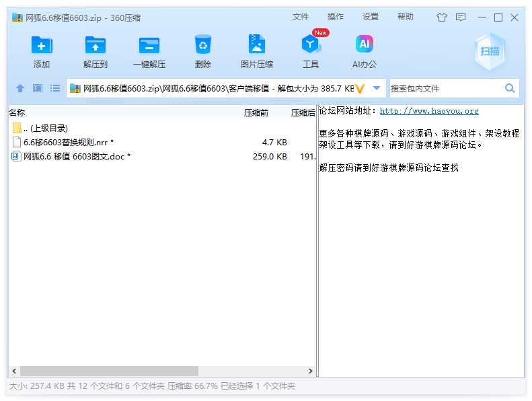Select file 网狐6.6 移值 6603图文.doc
This screenshot has height=401, width=532.
coord(162,157)
